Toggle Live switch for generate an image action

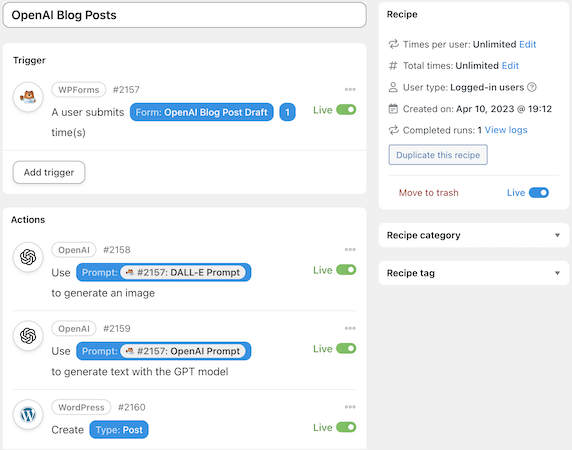(346, 270)
